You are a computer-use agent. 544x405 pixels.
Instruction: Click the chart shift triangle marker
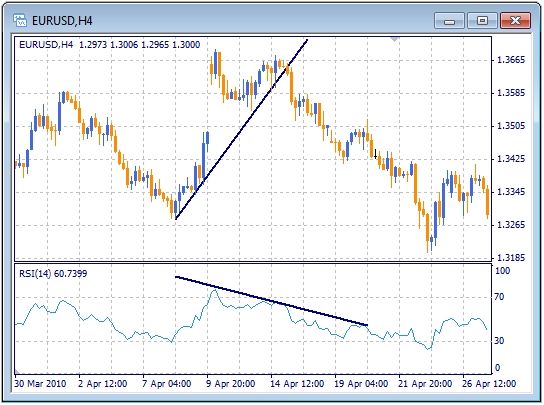[x=394, y=39]
